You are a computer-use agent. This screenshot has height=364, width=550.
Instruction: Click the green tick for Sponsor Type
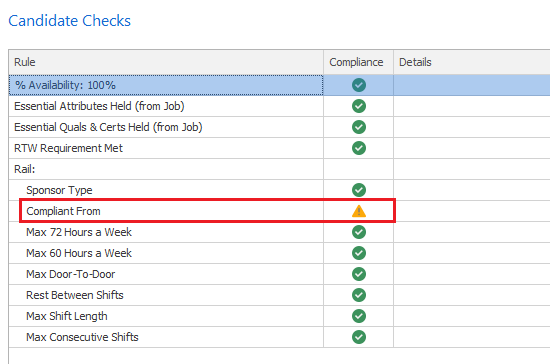pyautogui.click(x=358, y=190)
